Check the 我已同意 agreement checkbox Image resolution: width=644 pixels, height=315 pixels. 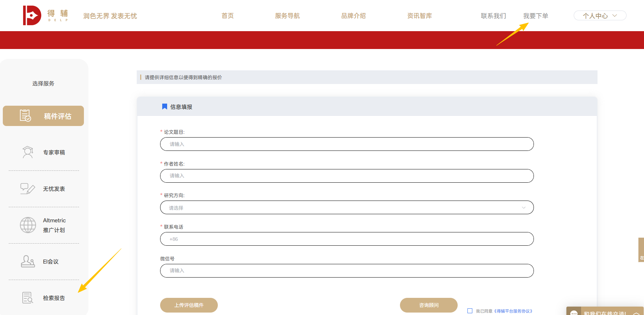pos(470,310)
